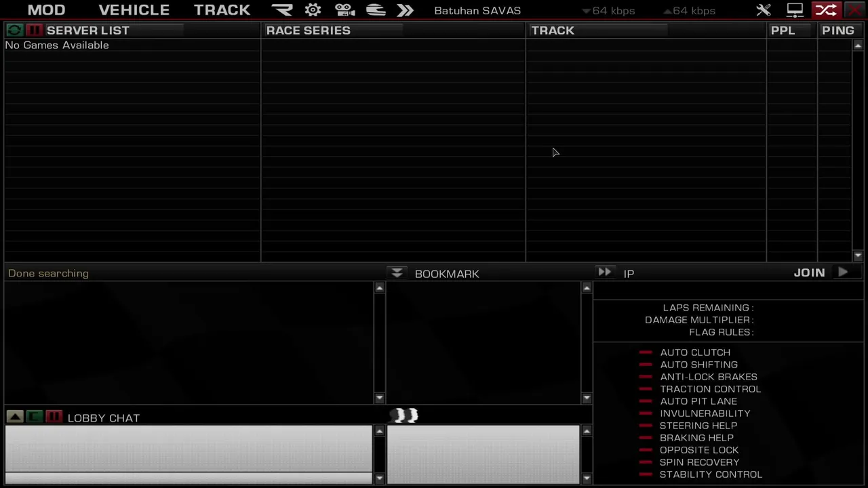Click the chat user list panel
868x488 pixels.
click(484, 455)
